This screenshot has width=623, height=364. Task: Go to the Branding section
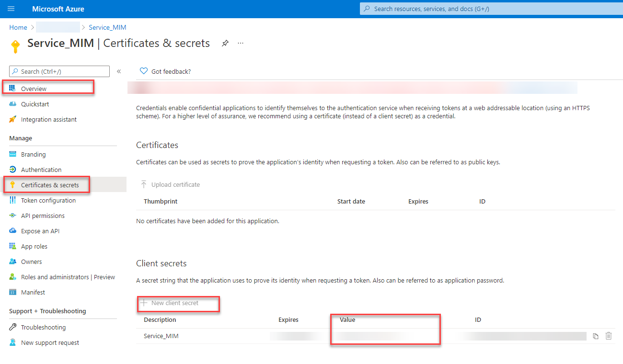pos(33,154)
